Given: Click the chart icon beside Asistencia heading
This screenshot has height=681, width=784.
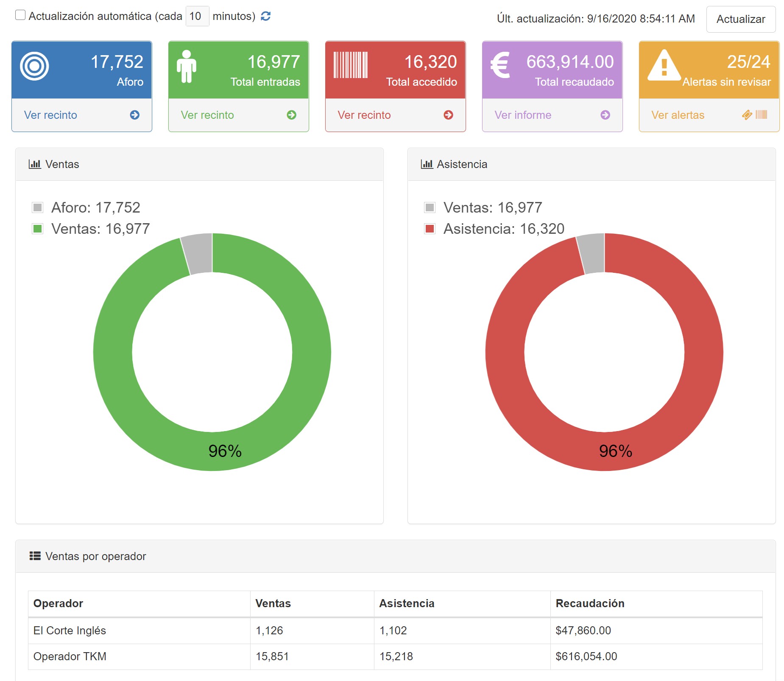Looking at the screenshot, I should [427, 164].
